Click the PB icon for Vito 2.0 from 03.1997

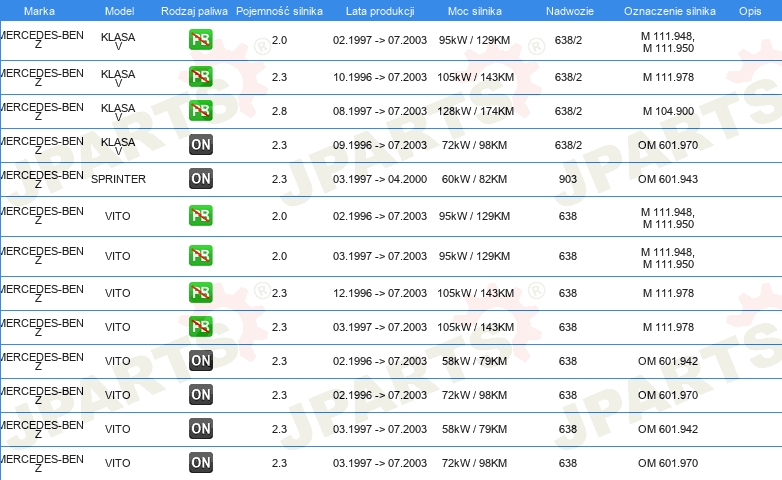pos(200,255)
